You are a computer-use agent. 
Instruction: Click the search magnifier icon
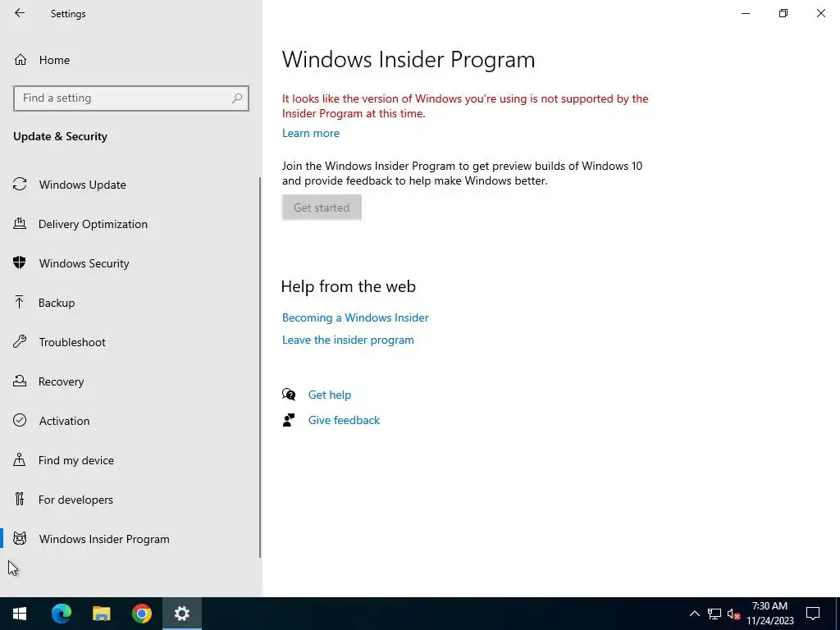237,98
